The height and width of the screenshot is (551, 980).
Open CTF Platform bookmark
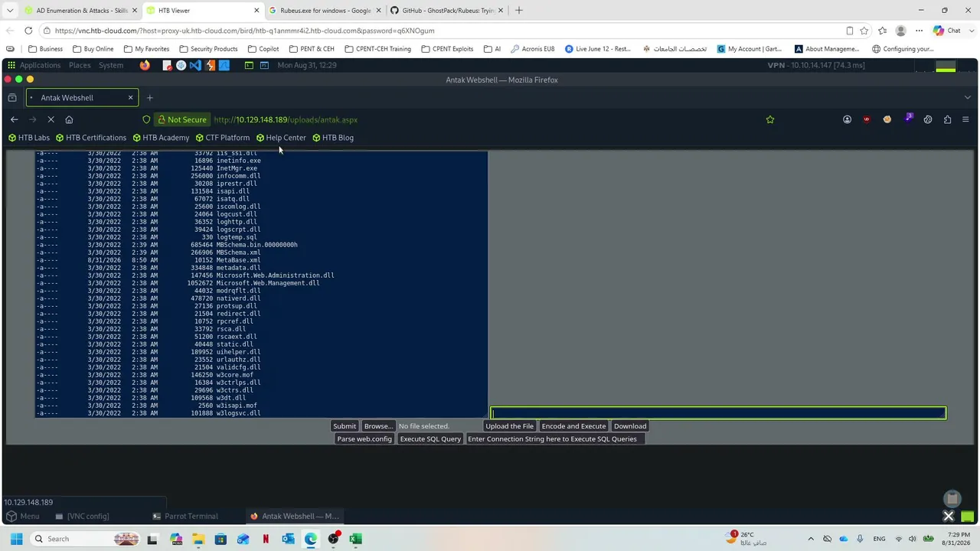pos(223,138)
